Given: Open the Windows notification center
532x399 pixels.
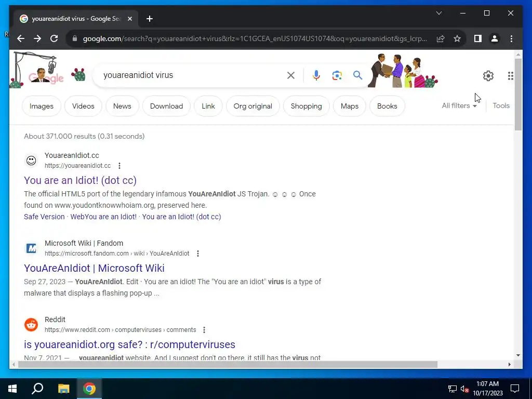Looking at the screenshot, I should [x=515, y=389].
